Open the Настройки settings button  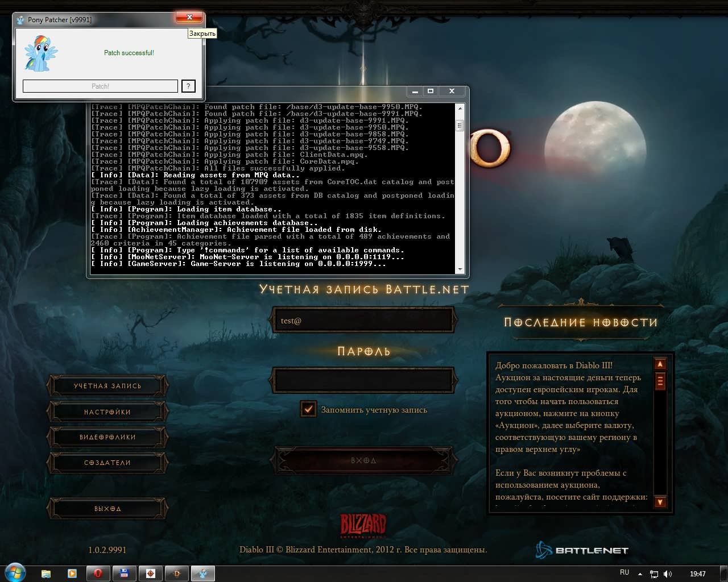pyautogui.click(x=107, y=412)
